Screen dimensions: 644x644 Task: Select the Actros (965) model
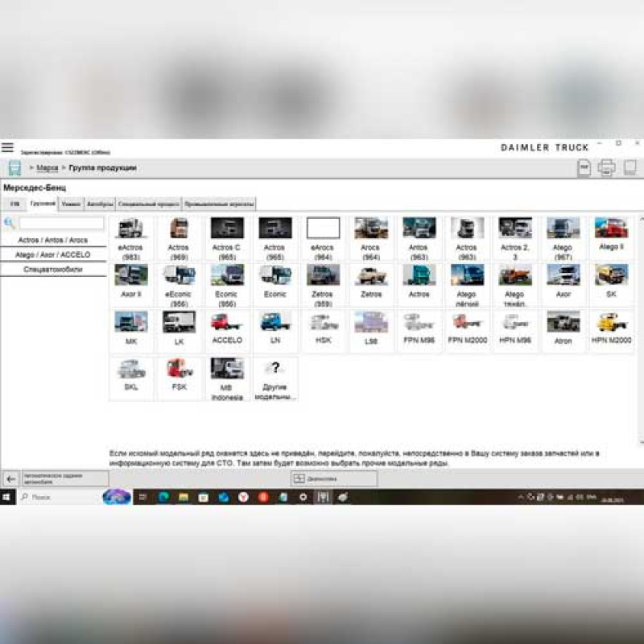pyautogui.click(x=275, y=238)
